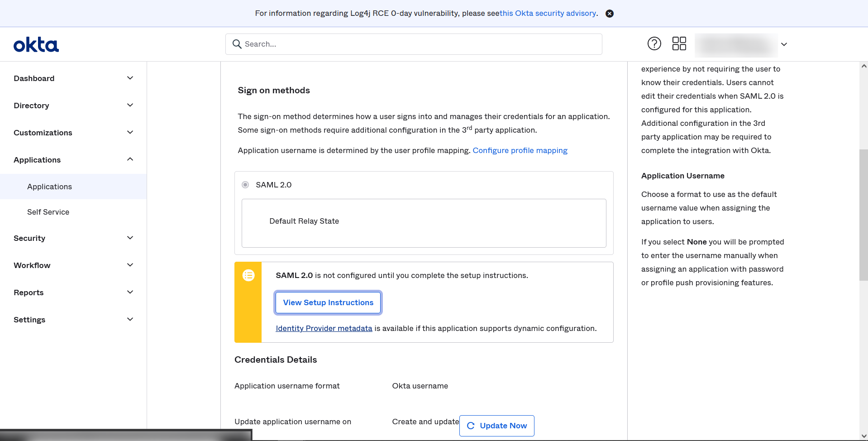Click the Search input field
This screenshot has width=868, height=441.
tap(421, 44)
